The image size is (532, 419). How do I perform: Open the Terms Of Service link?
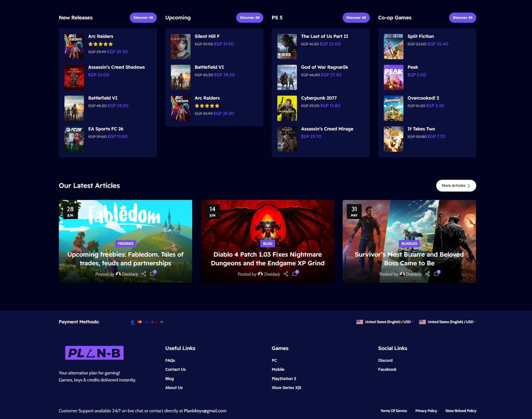tap(394, 411)
